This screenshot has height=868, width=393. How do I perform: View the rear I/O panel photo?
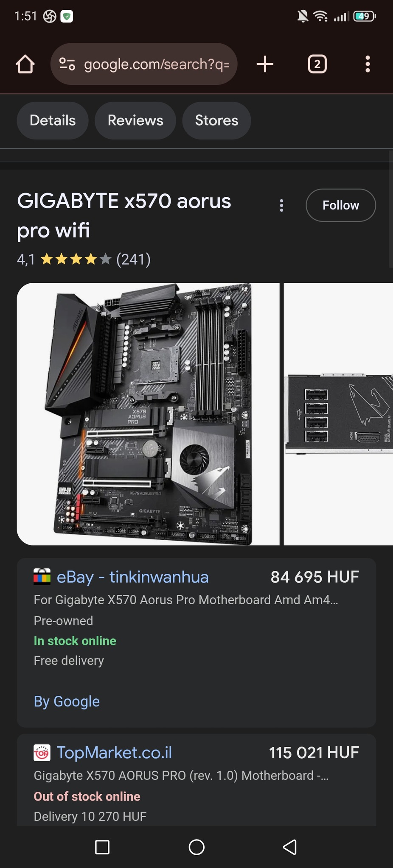pos(338,414)
